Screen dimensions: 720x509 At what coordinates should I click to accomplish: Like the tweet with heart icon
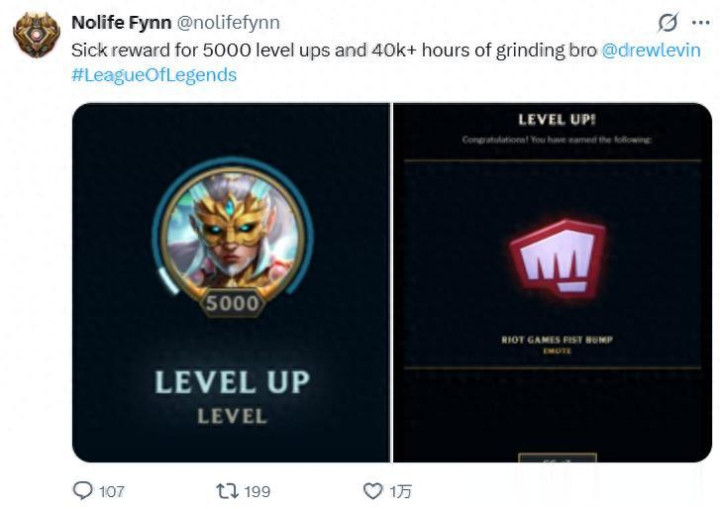click(373, 491)
